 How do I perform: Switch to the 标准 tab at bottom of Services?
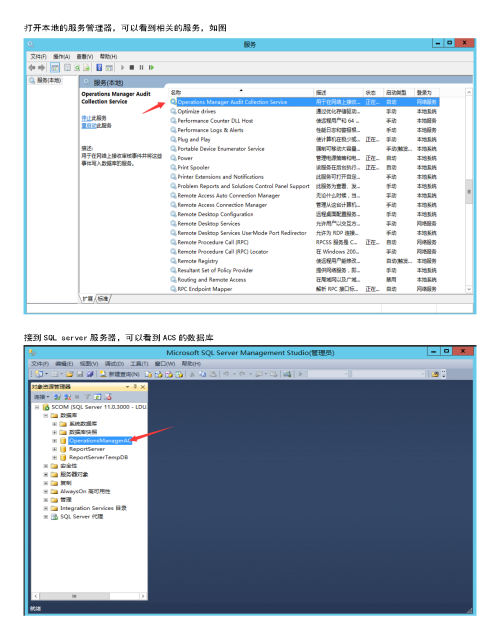coord(103,299)
